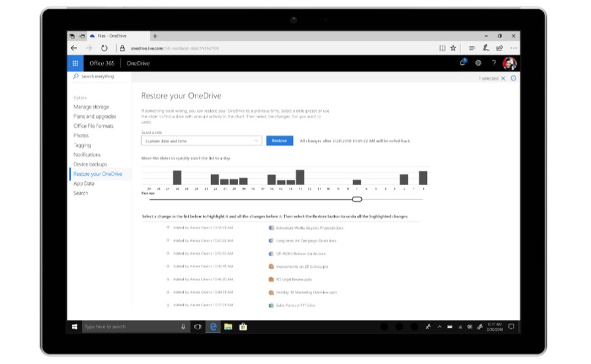Click the volume speaker tray icon
Viewport: 591px width, 364px height.
point(470,327)
